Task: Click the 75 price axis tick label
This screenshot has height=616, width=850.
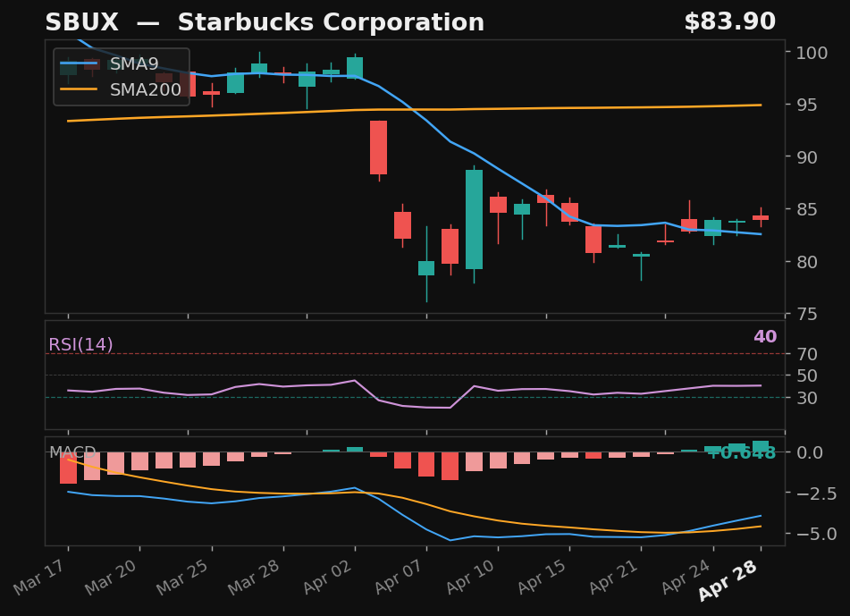Action: coord(806,314)
